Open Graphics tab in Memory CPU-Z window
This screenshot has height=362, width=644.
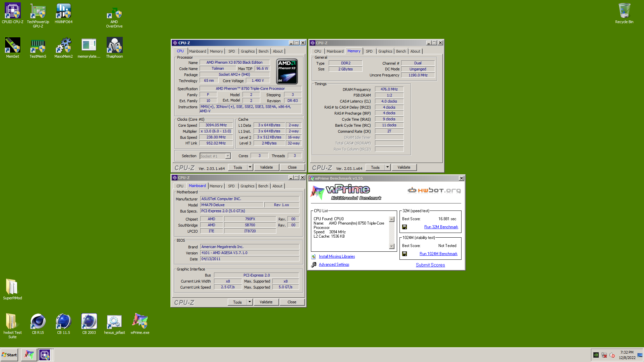tap(385, 51)
